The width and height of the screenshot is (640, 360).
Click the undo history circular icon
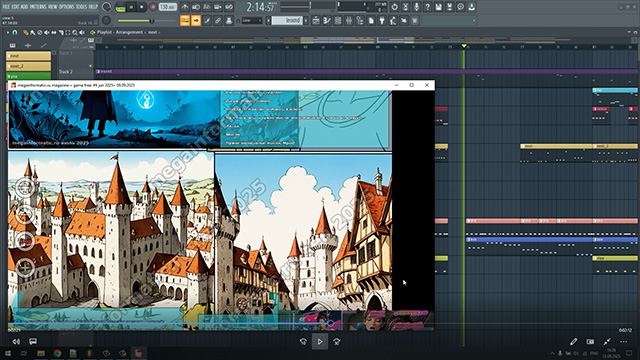click(x=394, y=7)
